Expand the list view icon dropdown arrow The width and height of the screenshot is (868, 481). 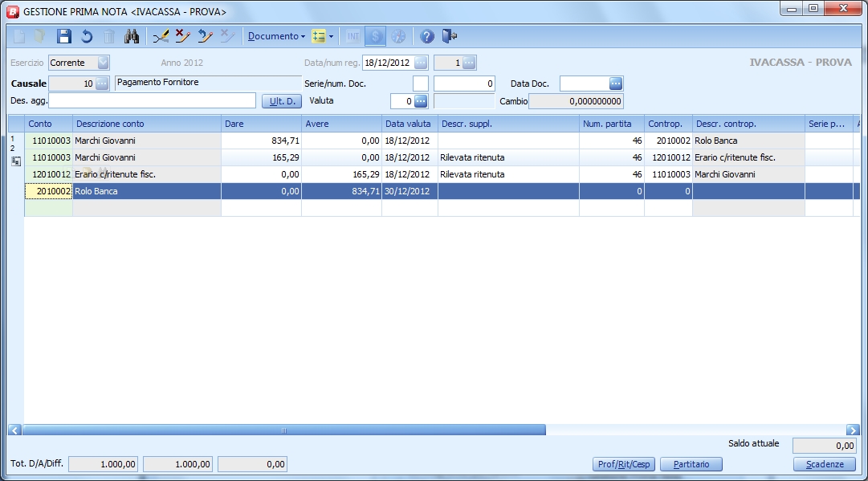tap(331, 36)
